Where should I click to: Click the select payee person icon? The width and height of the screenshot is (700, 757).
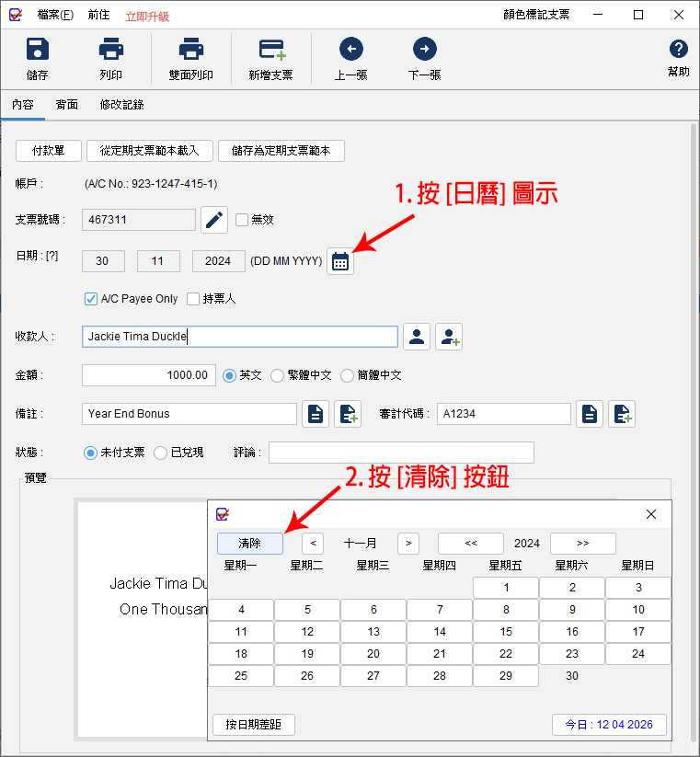coord(417,337)
